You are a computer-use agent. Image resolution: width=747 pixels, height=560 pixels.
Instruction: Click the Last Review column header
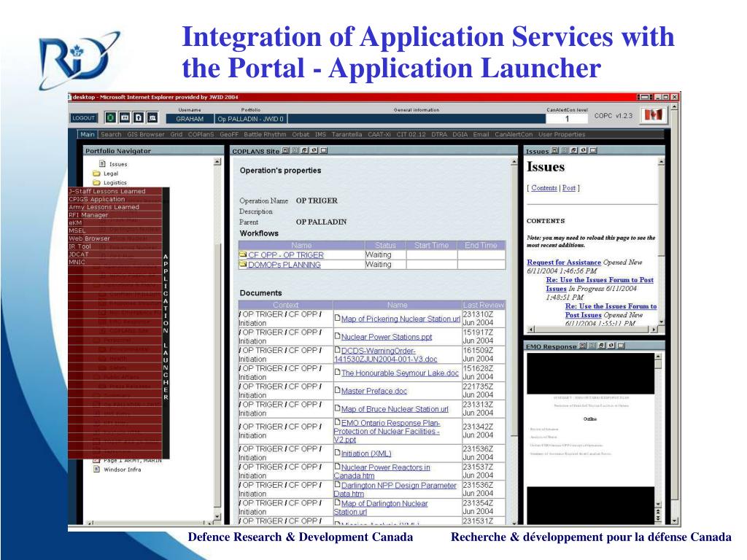[x=484, y=305]
